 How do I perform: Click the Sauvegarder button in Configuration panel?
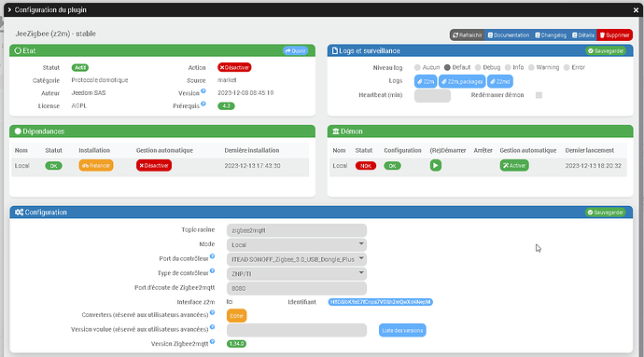tap(606, 213)
